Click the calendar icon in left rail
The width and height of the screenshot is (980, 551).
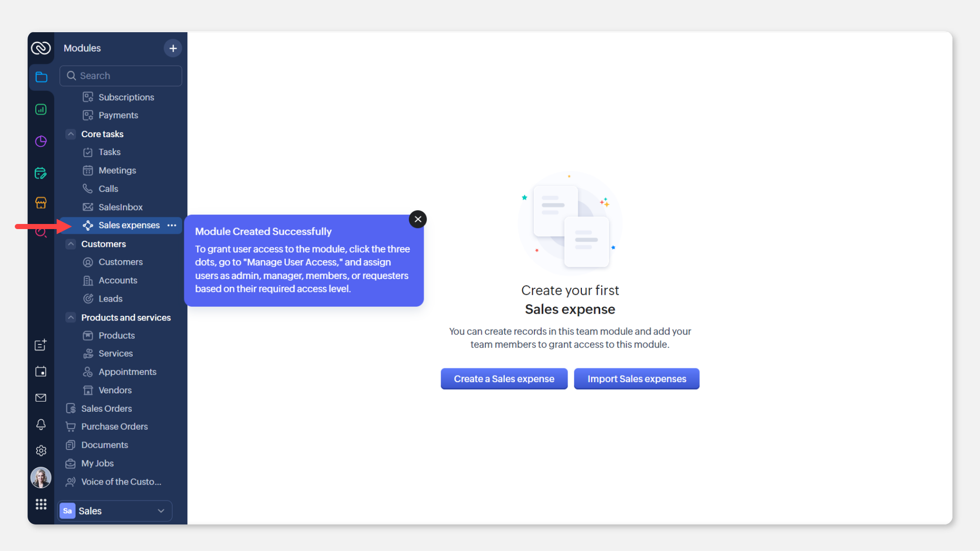[41, 371]
